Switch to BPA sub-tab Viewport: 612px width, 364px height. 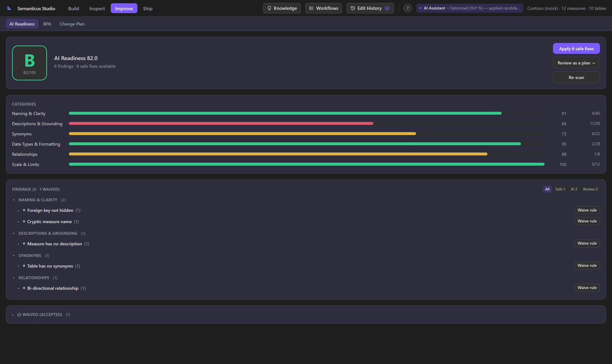47,24
